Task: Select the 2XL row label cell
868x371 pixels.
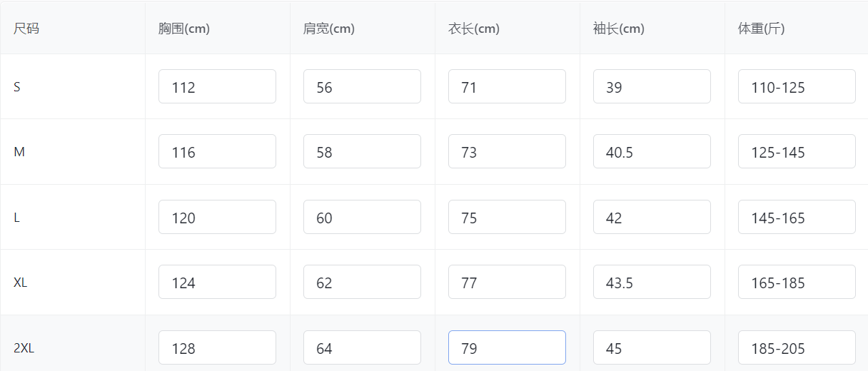Action: (24, 348)
